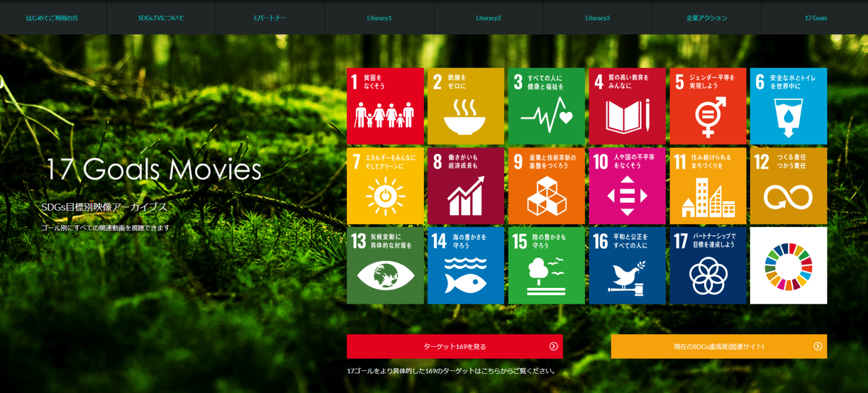Go to SDGs.TVについて in navigation

[161, 18]
